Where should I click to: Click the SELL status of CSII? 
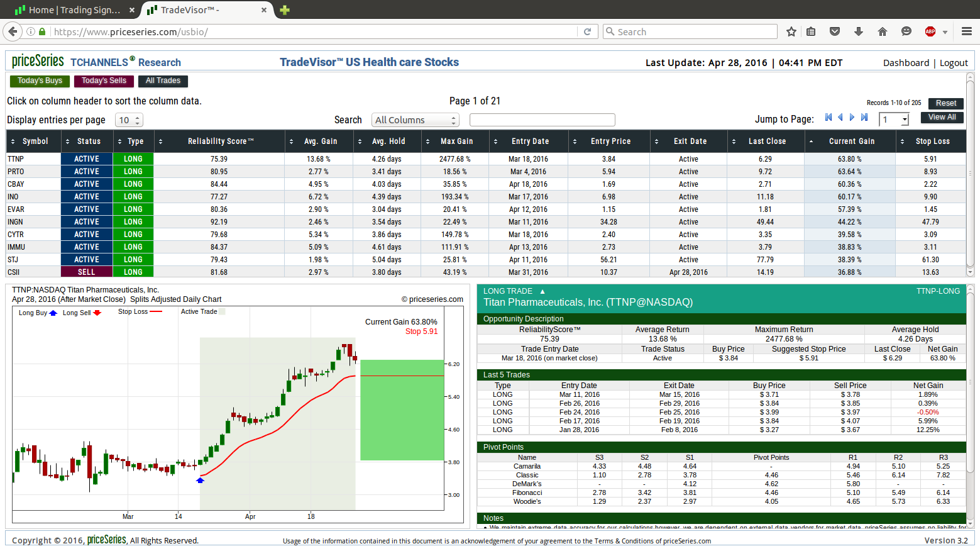87,272
